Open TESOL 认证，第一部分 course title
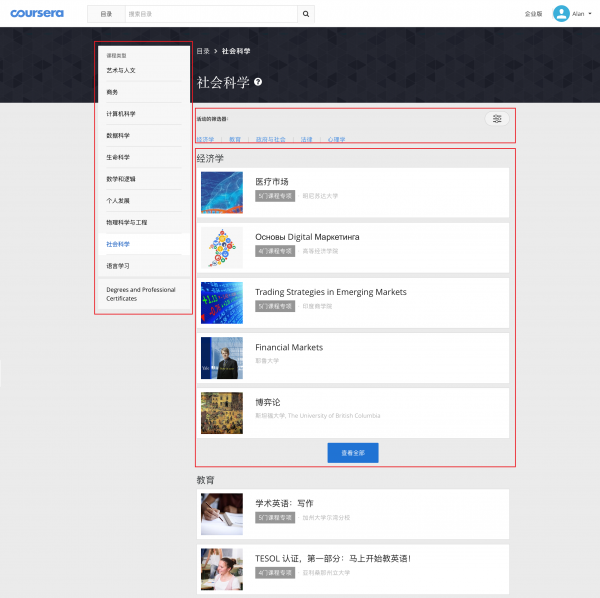The height and width of the screenshot is (598, 600). 333,558
